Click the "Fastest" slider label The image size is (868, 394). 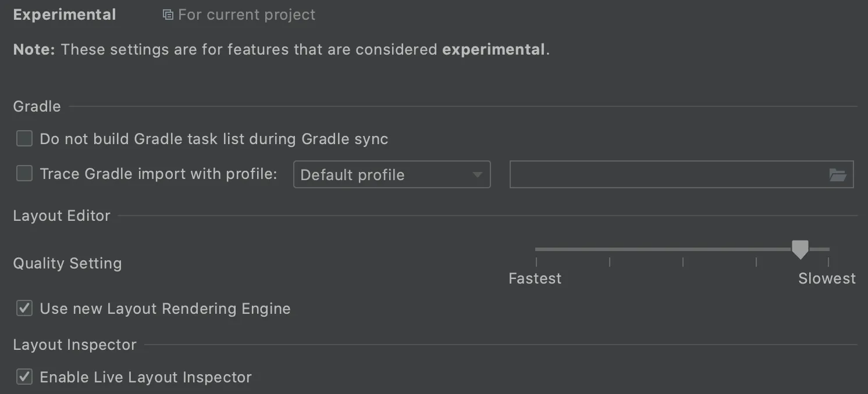pos(535,279)
